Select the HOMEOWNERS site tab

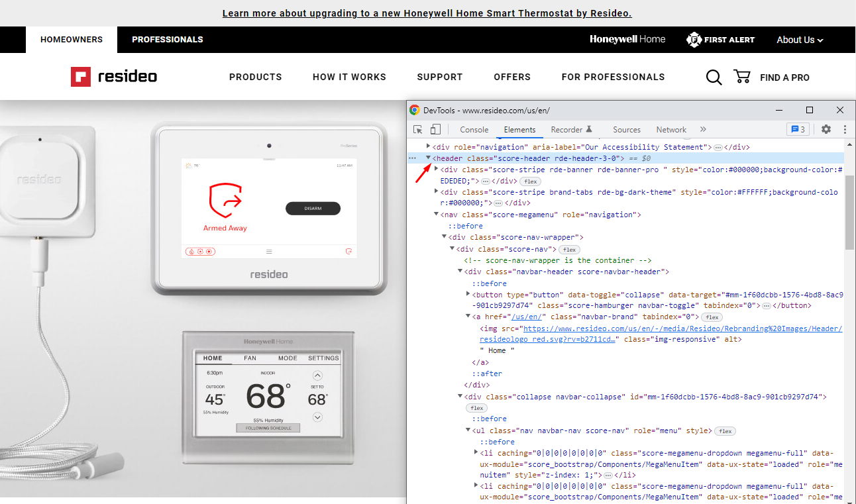(72, 40)
